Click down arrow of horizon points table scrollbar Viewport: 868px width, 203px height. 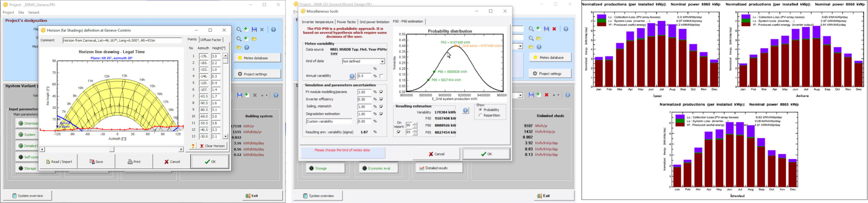[x=225, y=136]
